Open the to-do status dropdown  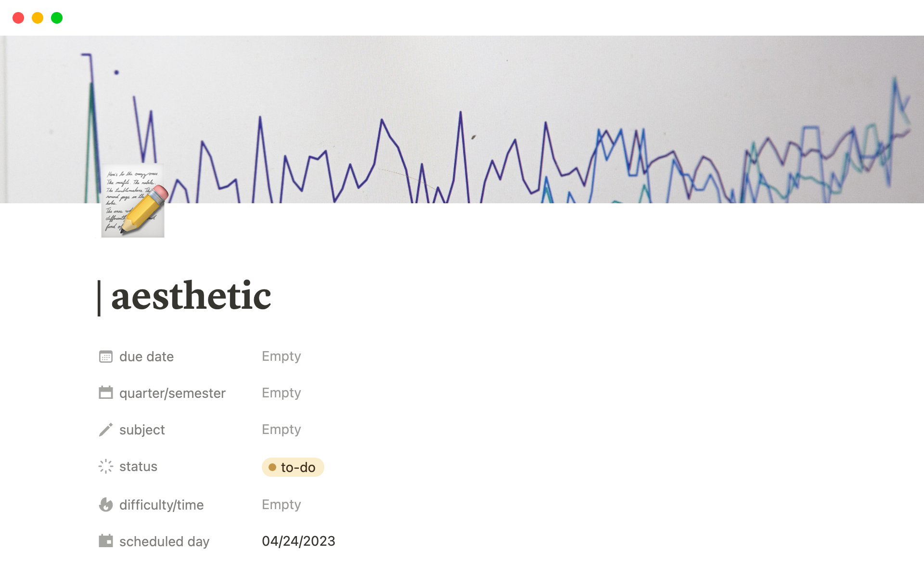tap(293, 467)
